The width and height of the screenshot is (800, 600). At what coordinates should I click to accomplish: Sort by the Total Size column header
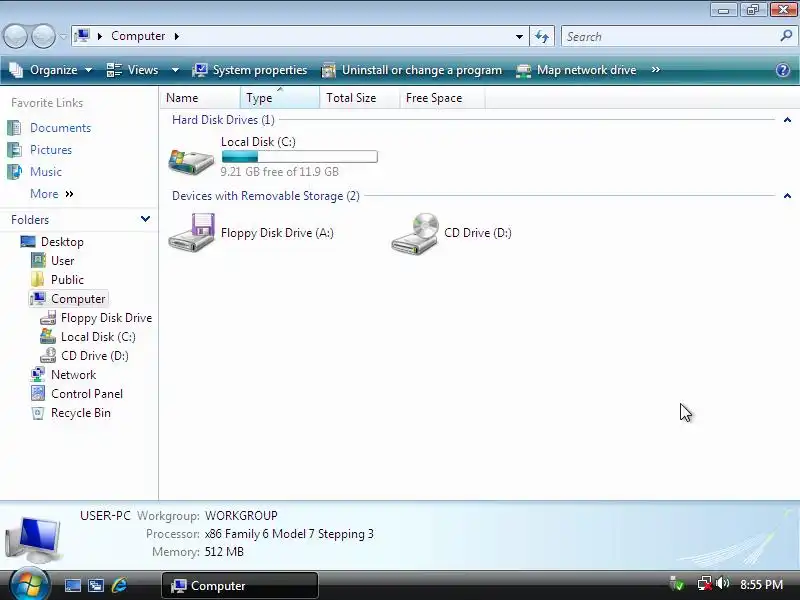click(360, 97)
